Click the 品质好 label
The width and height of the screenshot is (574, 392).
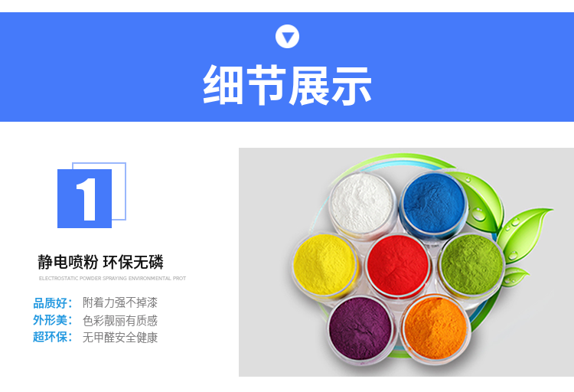click(51, 303)
